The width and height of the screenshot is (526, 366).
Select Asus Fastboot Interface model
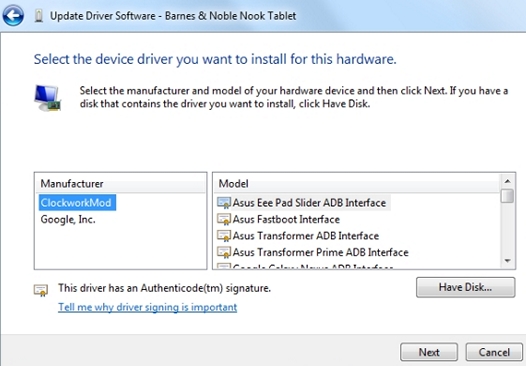click(286, 219)
